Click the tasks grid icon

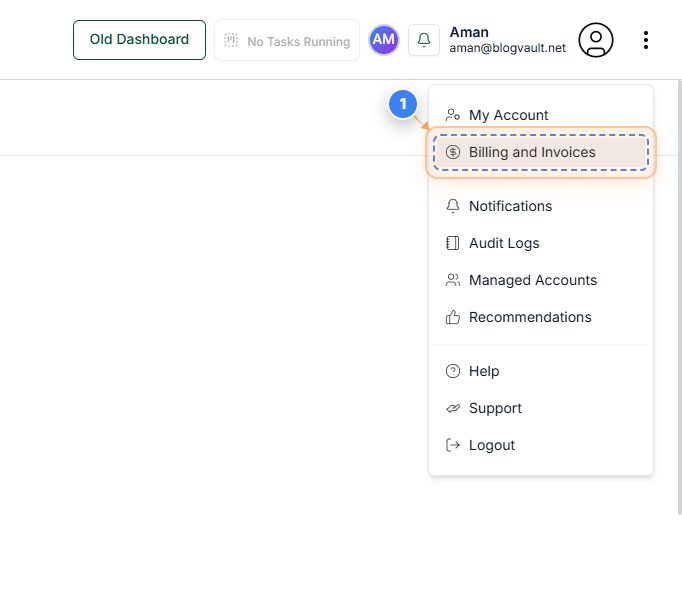(231, 40)
